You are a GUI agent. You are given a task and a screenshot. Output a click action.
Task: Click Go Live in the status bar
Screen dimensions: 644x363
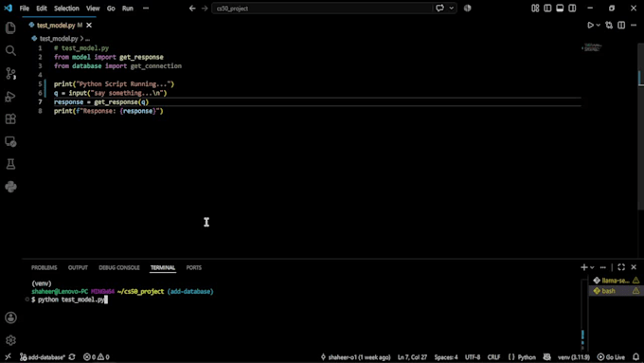pos(611,356)
